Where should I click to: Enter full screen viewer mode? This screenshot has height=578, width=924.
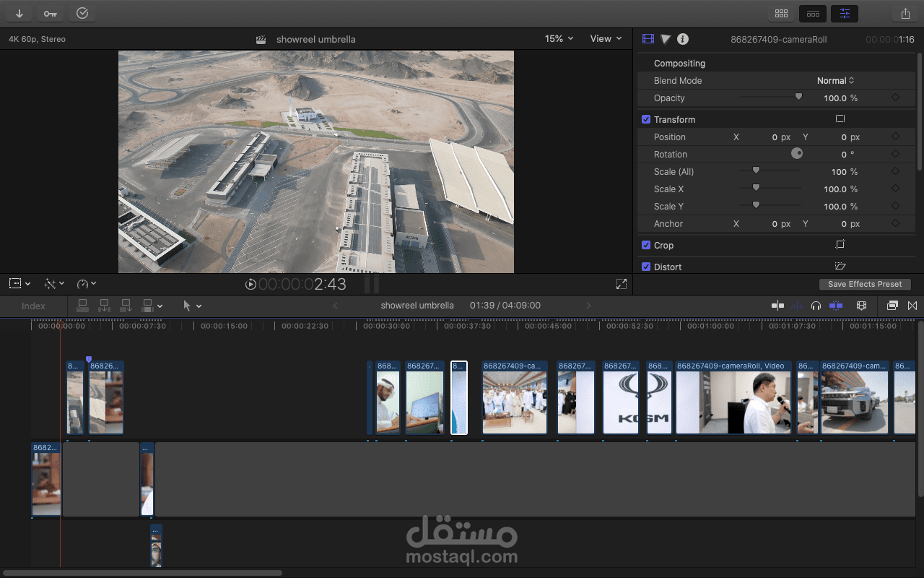point(622,284)
